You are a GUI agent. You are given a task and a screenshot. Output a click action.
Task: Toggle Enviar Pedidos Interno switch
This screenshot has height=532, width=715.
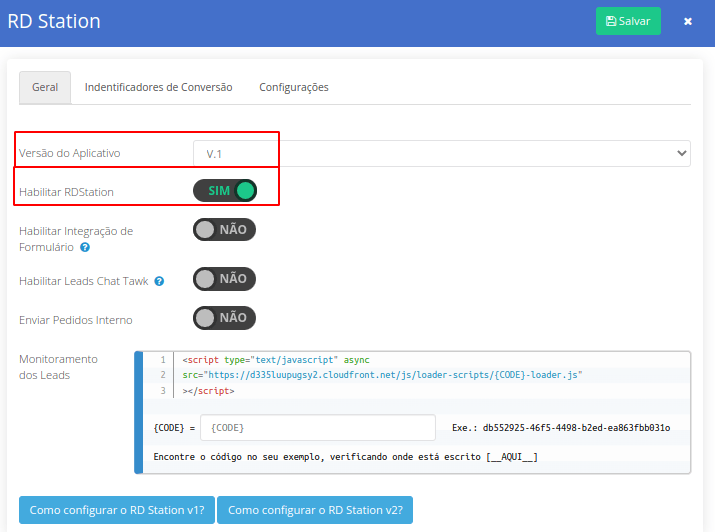point(225,317)
